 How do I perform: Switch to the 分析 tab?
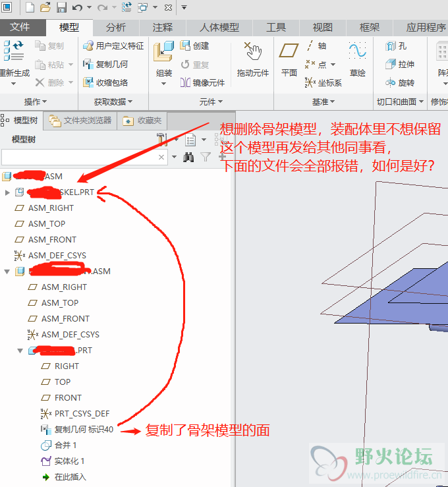pos(116,27)
